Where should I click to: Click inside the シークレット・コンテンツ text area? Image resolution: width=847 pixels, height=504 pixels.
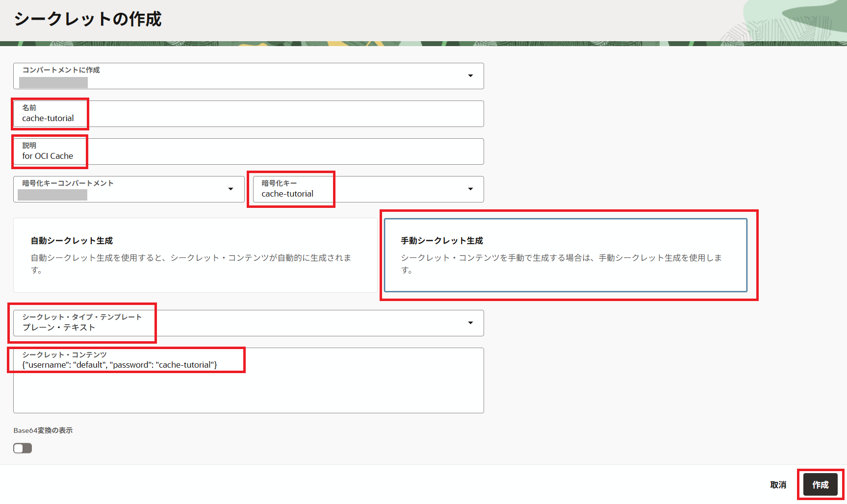[248, 387]
